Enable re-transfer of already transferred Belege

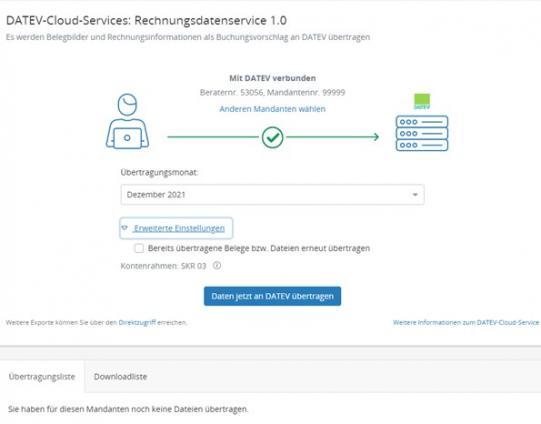[139, 248]
